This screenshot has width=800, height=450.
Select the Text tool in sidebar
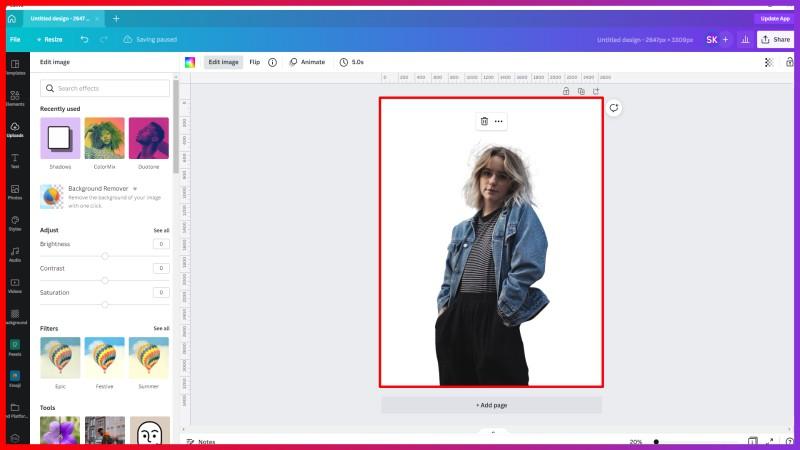point(15,160)
